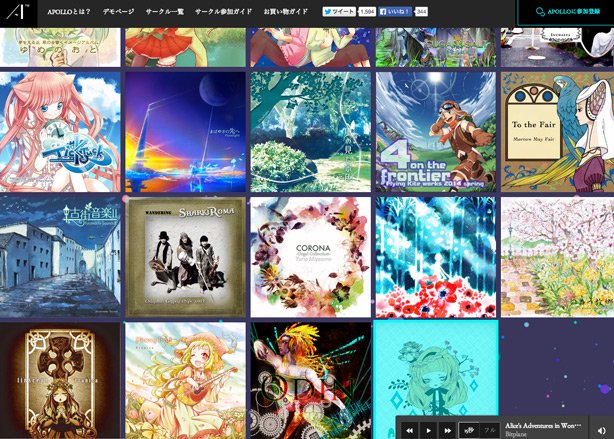Skip to previous track in the player
The image size is (614, 439).
click(x=409, y=430)
